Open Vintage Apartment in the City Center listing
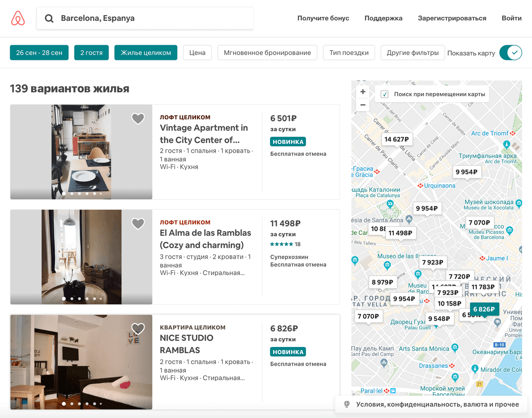 click(x=204, y=134)
